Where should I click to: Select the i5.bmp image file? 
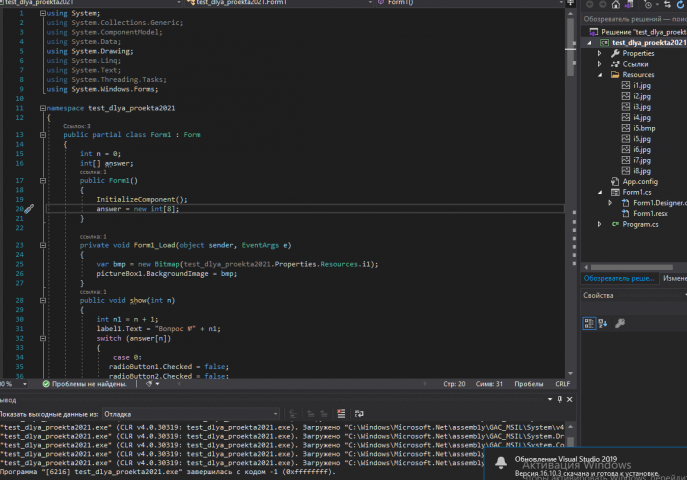click(643, 128)
